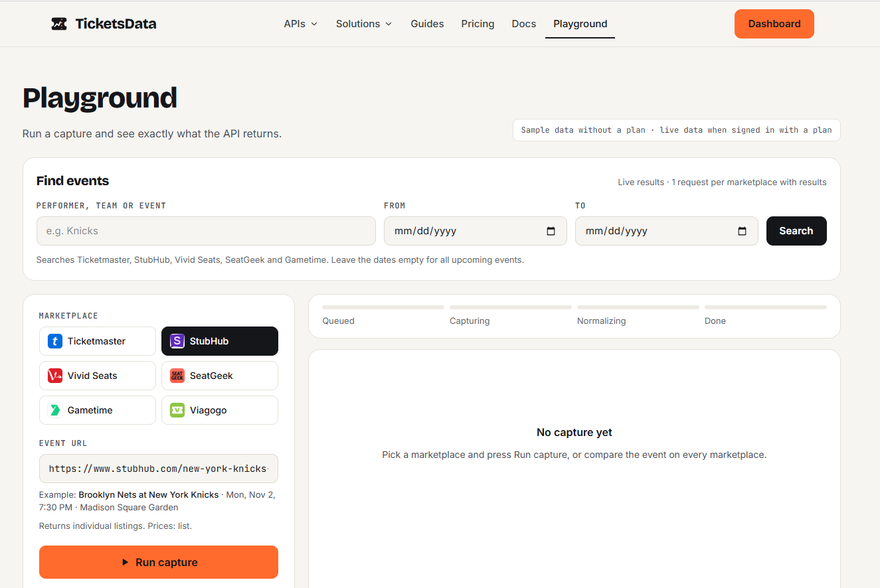The height and width of the screenshot is (588, 880).
Task: Choose SeatGeek marketplace label
Action: click(x=211, y=376)
